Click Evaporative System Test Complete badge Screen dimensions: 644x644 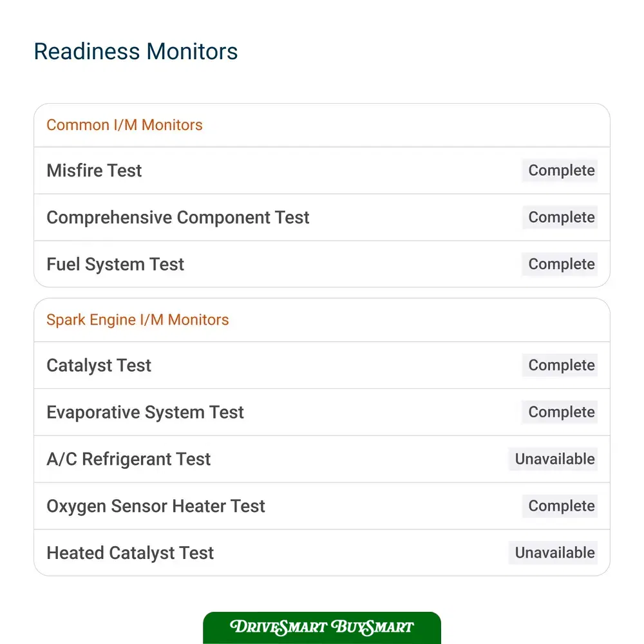point(560,412)
